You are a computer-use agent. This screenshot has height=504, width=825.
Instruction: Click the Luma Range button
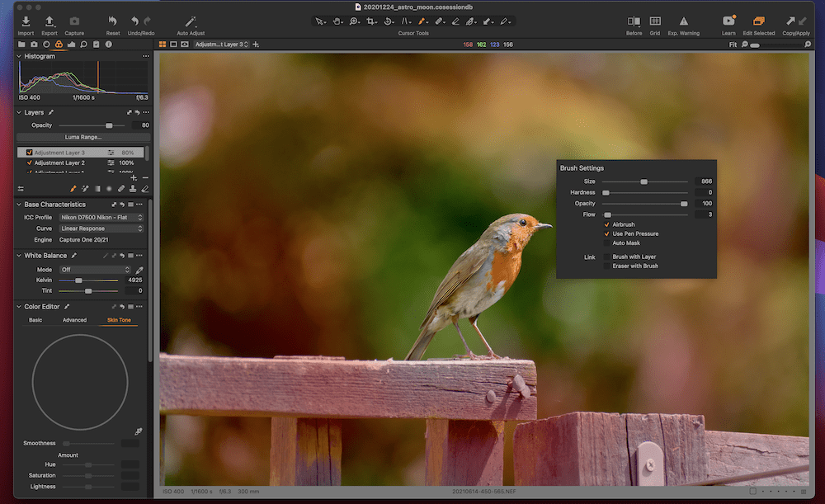82,137
